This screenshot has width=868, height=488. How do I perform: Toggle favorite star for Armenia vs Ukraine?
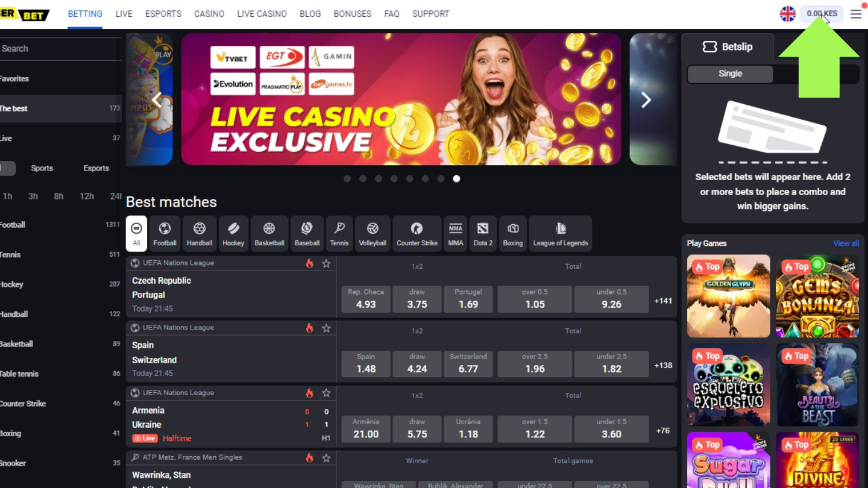coord(326,393)
